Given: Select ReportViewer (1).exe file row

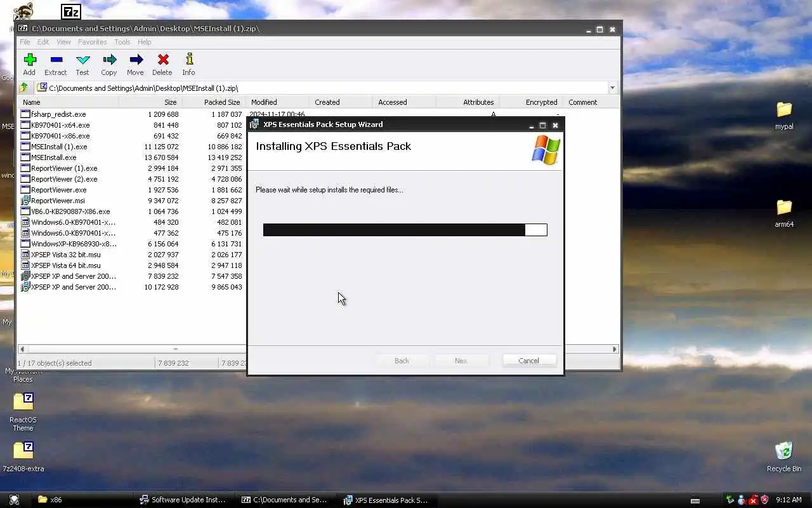Looking at the screenshot, I should point(64,168).
